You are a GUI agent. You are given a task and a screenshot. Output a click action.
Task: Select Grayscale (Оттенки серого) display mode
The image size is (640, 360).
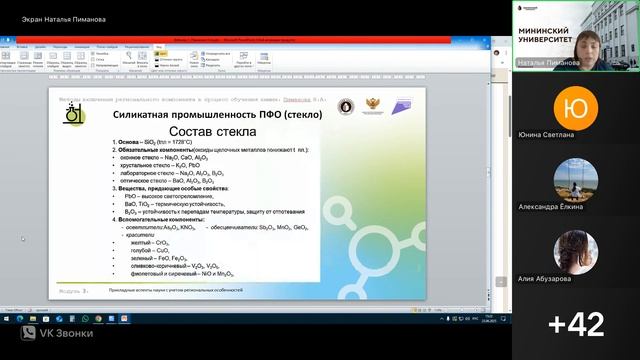pyautogui.click(x=169, y=60)
